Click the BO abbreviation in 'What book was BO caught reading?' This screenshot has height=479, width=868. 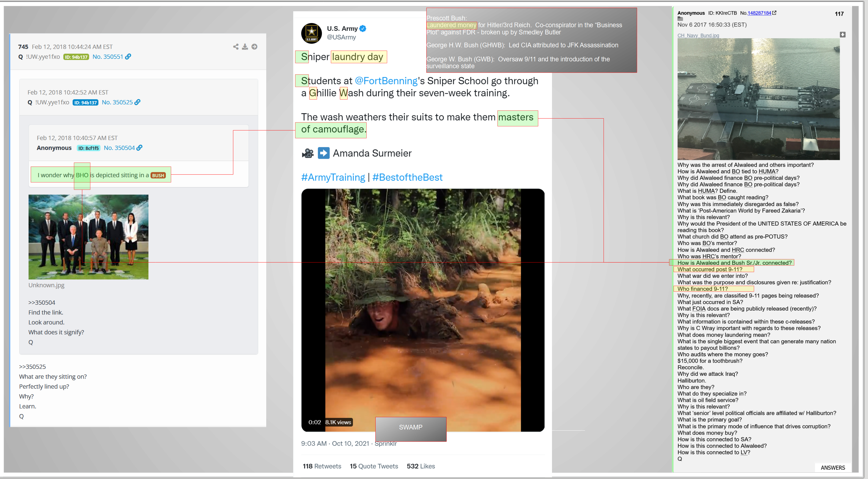(722, 198)
